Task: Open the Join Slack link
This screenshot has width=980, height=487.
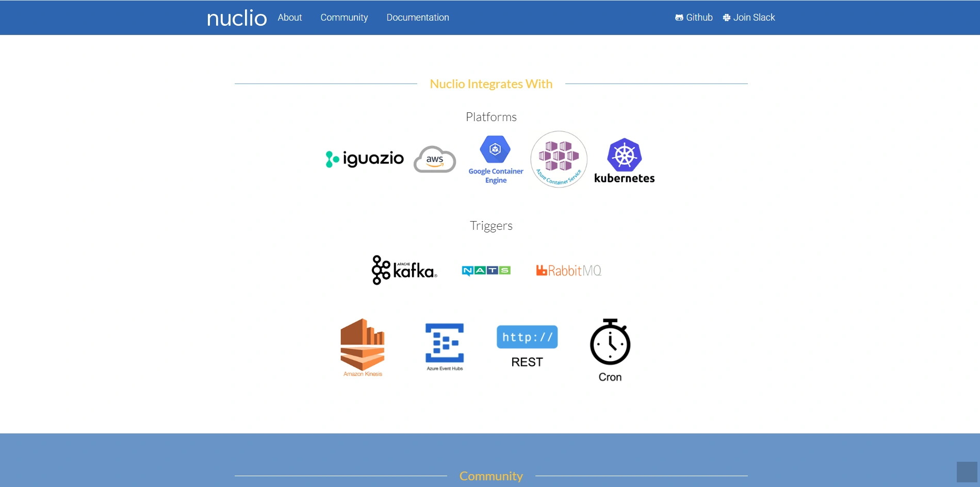Action: point(749,18)
